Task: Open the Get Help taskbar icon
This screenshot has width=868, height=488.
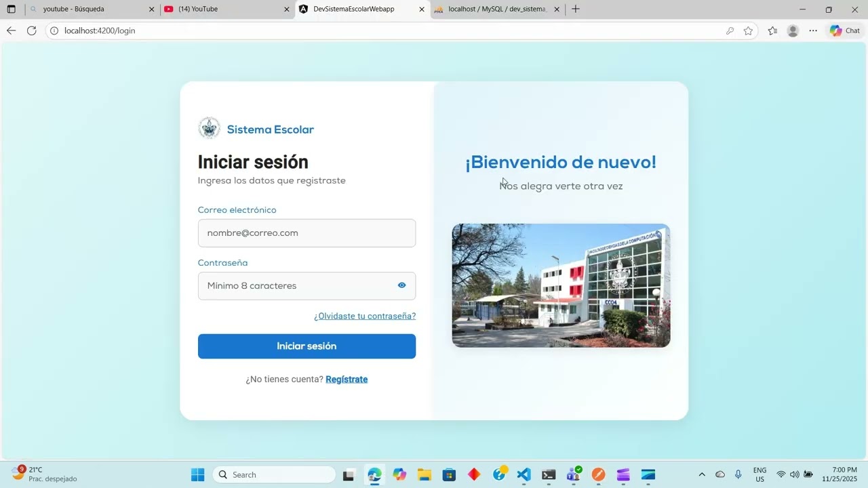Action: pos(499,474)
